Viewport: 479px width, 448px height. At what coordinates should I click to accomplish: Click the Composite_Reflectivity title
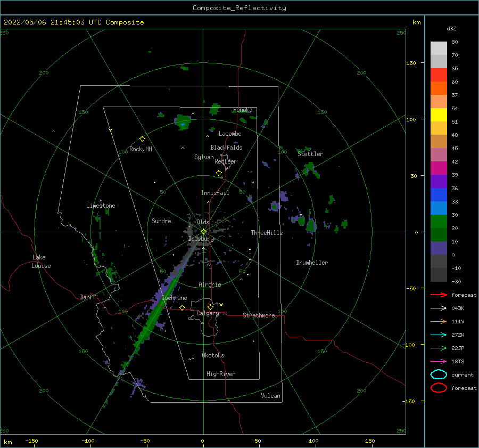pyautogui.click(x=240, y=8)
